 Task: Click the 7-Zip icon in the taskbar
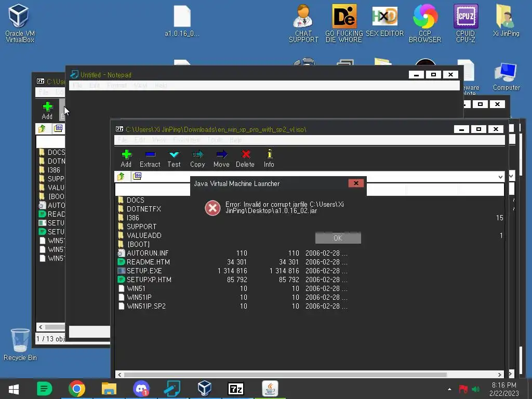pos(236,389)
